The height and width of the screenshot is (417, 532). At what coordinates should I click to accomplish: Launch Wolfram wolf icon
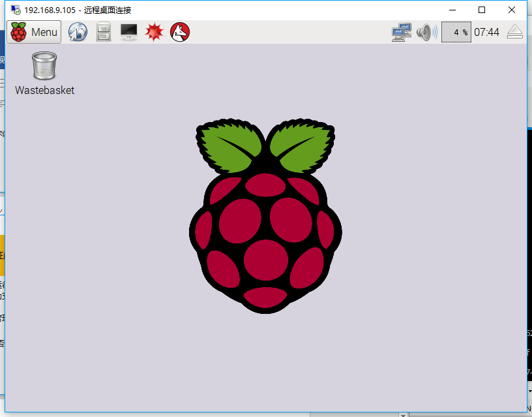[180, 32]
